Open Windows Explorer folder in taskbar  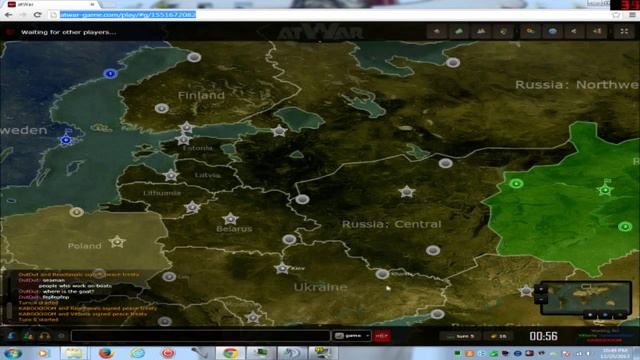[74, 353]
